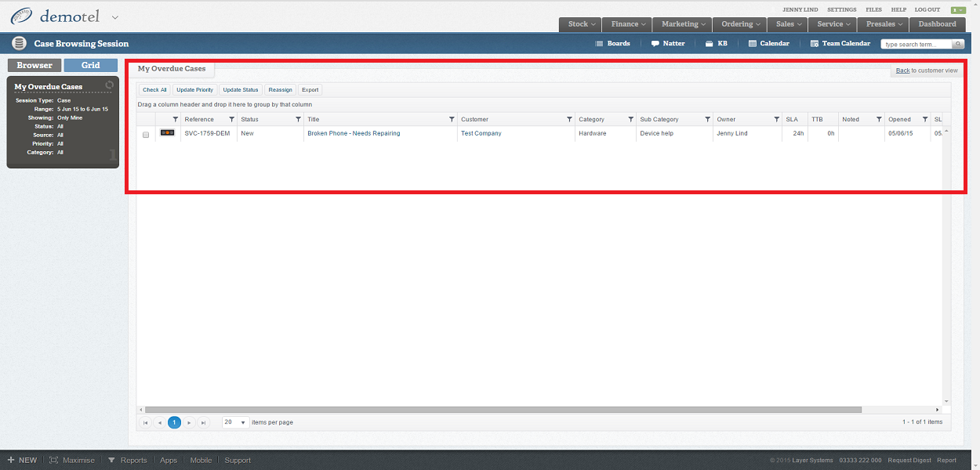Click the Calendar grid icon
This screenshot has height=470, width=980.
coord(753,44)
